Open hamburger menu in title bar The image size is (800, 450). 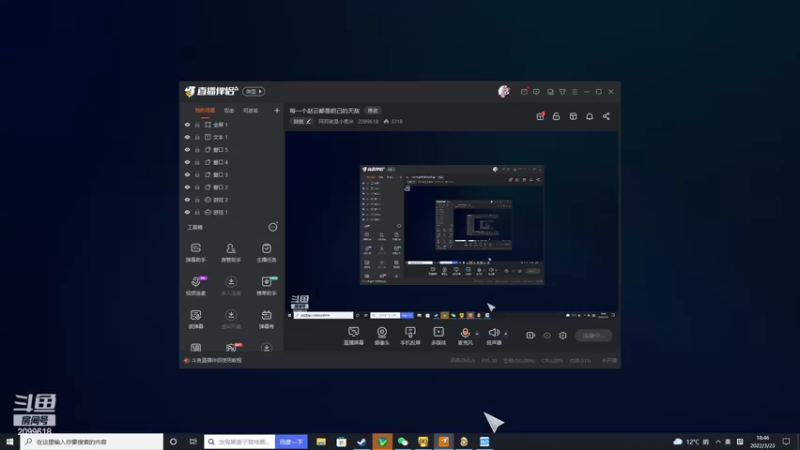(x=574, y=92)
